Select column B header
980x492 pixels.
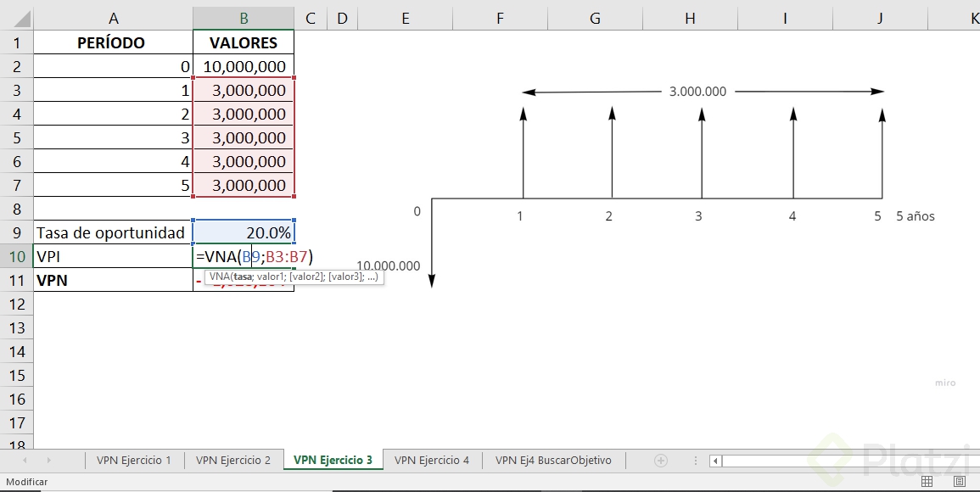(x=244, y=19)
